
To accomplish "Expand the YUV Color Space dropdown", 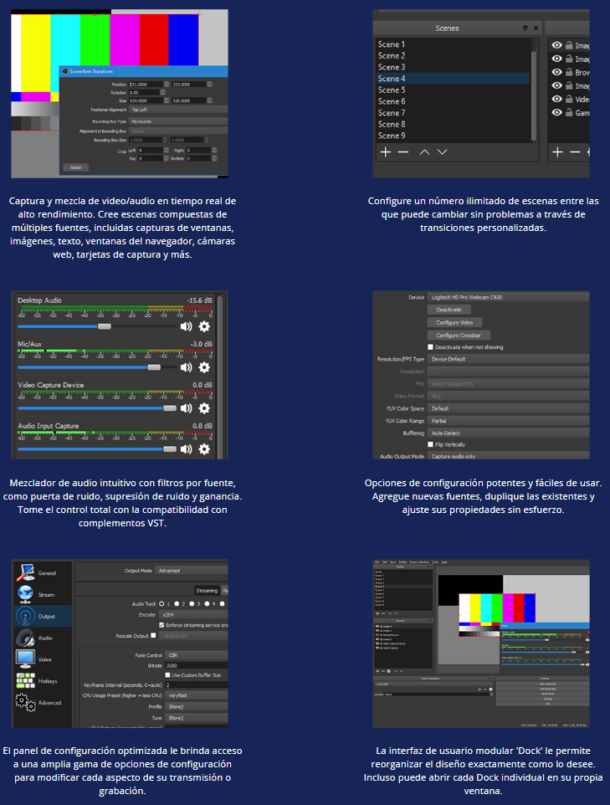I will (x=510, y=408).
